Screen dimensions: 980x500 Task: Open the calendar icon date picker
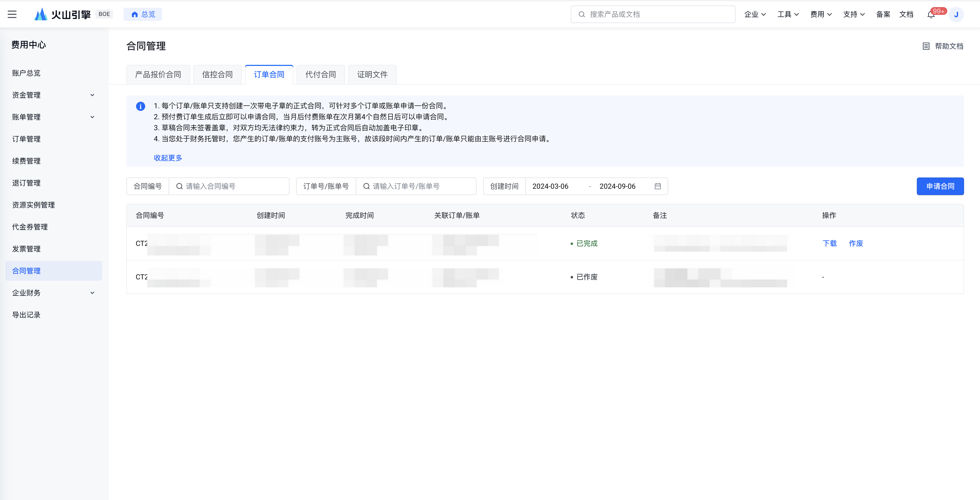pyautogui.click(x=658, y=187)
